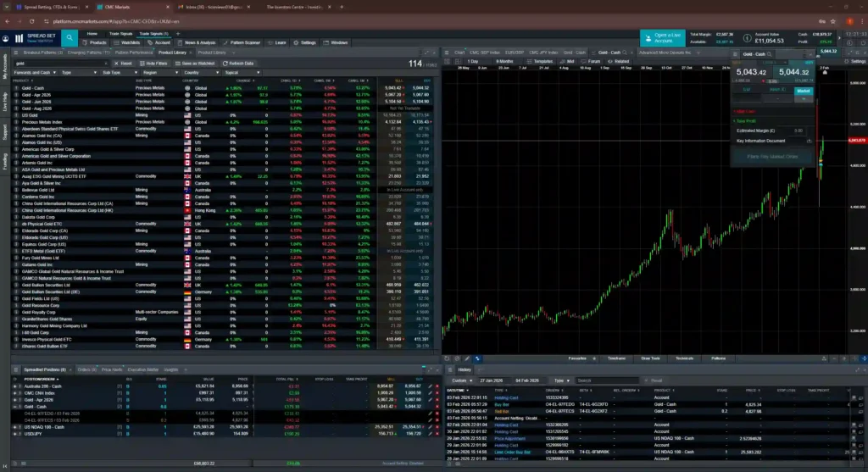Close the USD/JPY position with red X

point(437,434)
